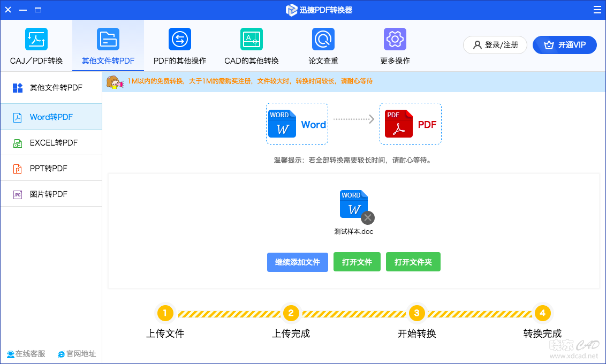Click step 4 转换完成 marker

point(542,313)
